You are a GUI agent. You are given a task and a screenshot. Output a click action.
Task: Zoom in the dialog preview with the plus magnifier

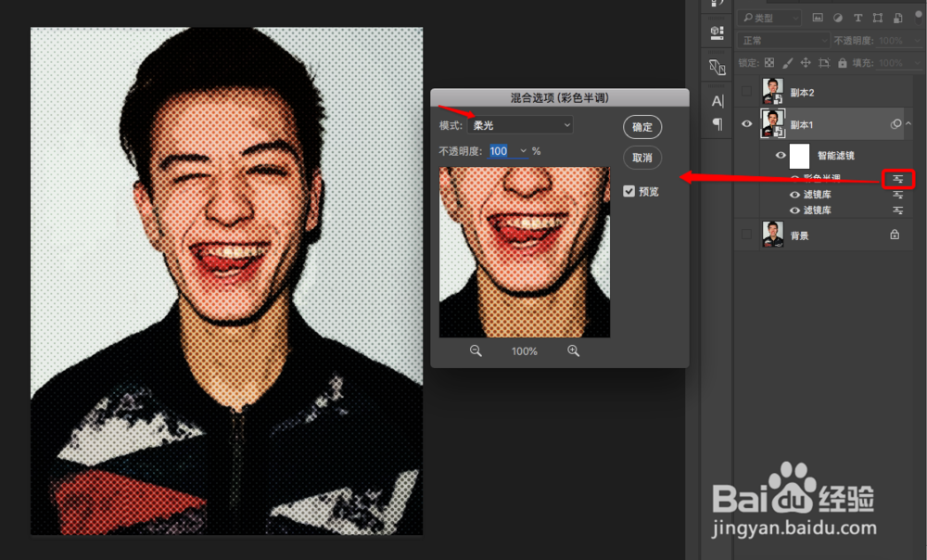(x=574, y=351)
